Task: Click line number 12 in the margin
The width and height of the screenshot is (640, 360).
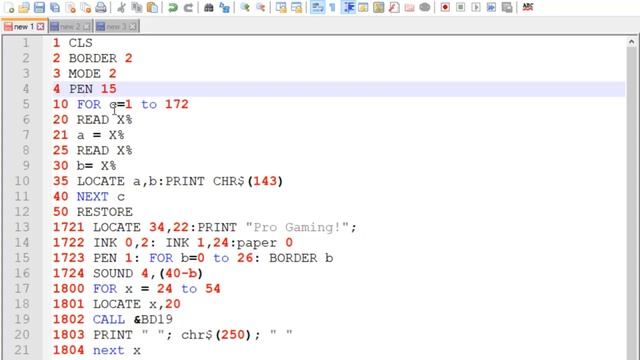Action: [22, 212]
